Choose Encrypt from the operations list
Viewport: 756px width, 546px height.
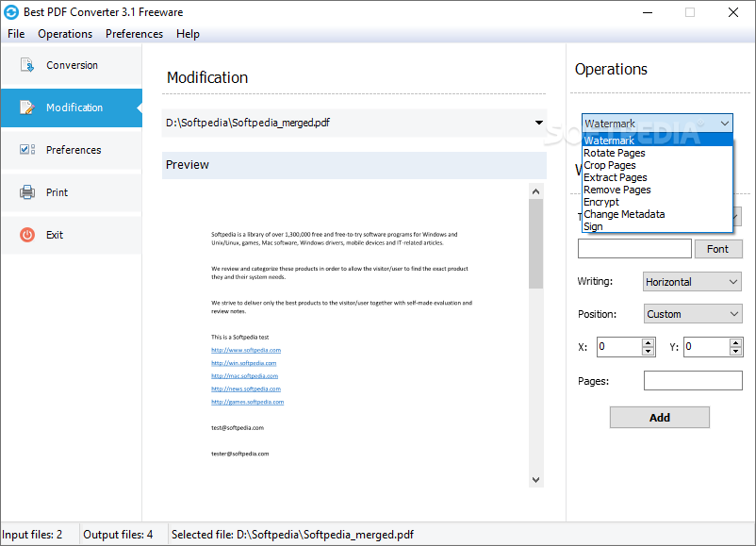click(x=657, y=202)
